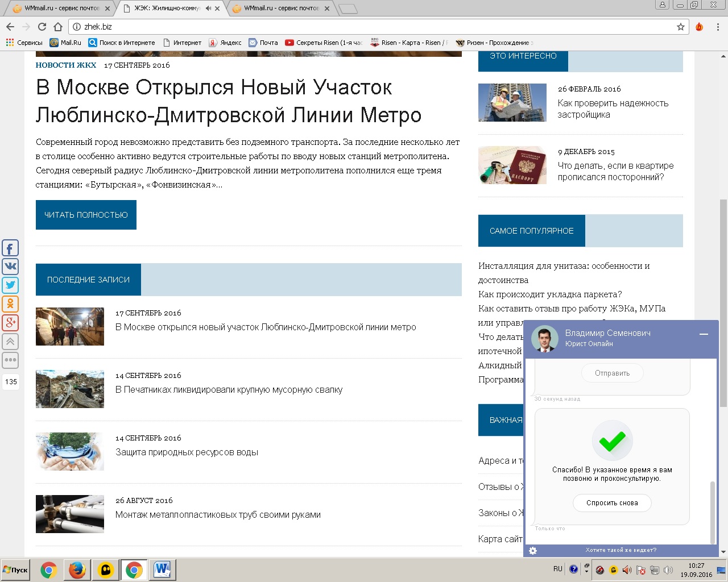Share the page on Twitter
728x582 pixels.
point(10,285)
